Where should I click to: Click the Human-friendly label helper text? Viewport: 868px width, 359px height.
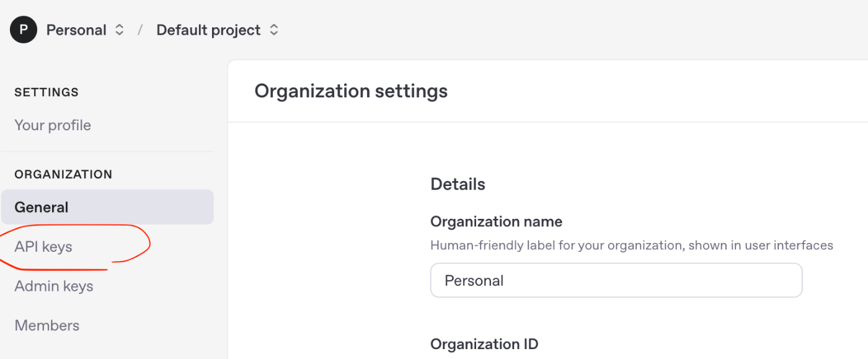(x=632, y=246)
